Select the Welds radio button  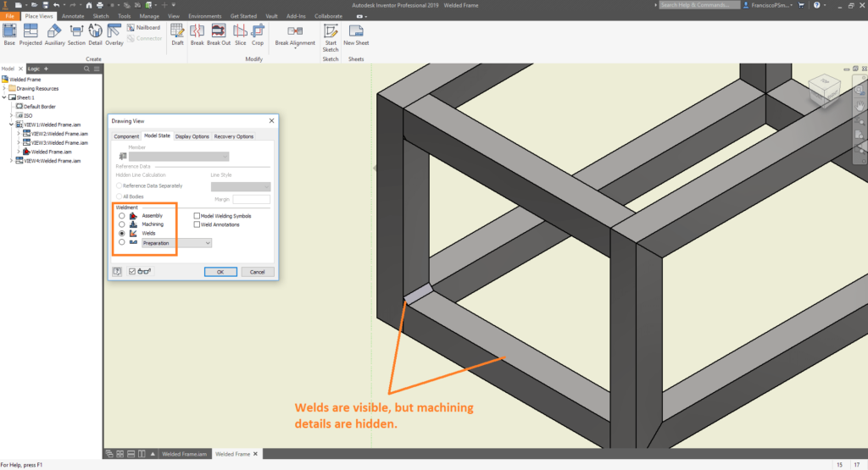tap(122, 234)
